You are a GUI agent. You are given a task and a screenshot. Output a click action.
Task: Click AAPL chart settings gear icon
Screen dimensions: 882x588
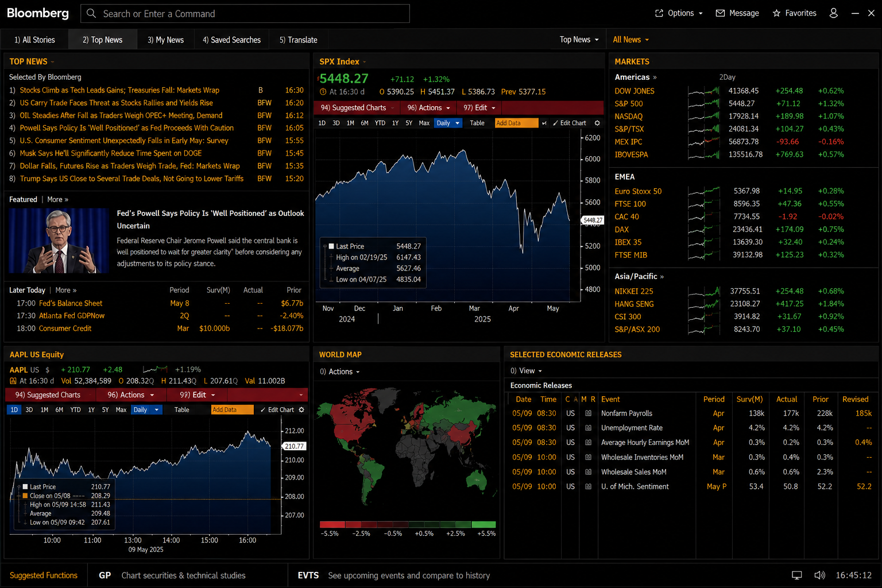[x=301, y=409]
